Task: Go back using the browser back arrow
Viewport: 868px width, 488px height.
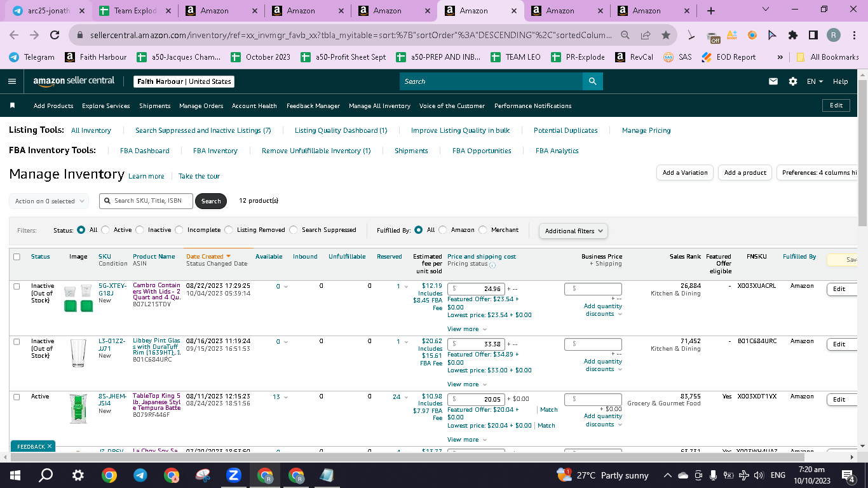Action: (x=15, y=36)
